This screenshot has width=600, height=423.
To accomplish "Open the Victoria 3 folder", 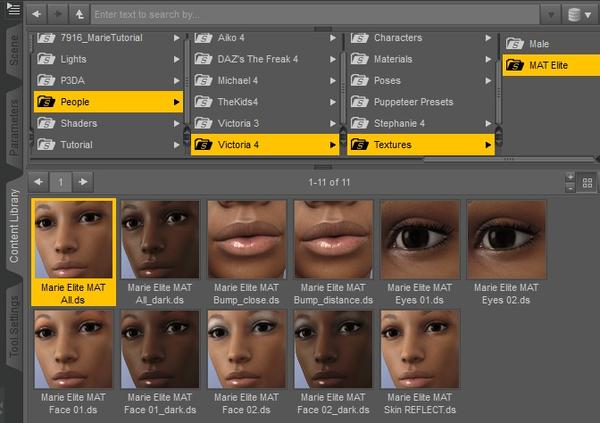I will pyautogui.click(x=265, y=123).
